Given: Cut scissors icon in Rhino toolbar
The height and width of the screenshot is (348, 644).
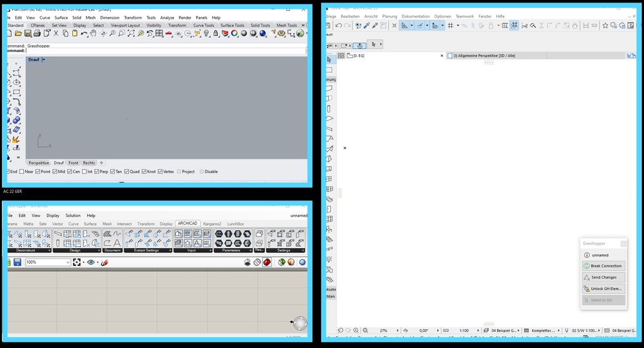Looking at the screenshot, I should (56, 34).
